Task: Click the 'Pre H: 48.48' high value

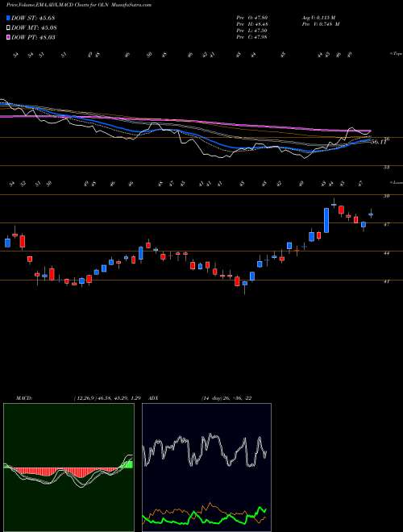Action: 252,23
